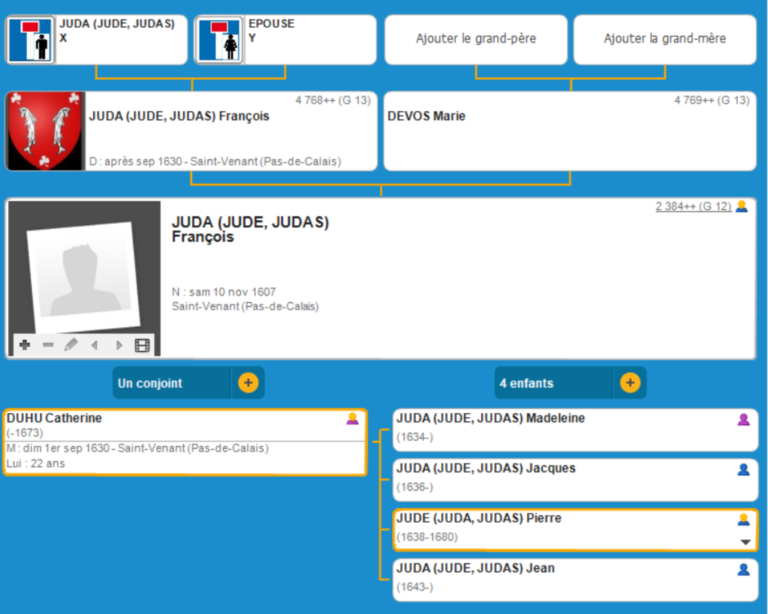Click the pencil edit icon under photo

click(x=71, y=345)
